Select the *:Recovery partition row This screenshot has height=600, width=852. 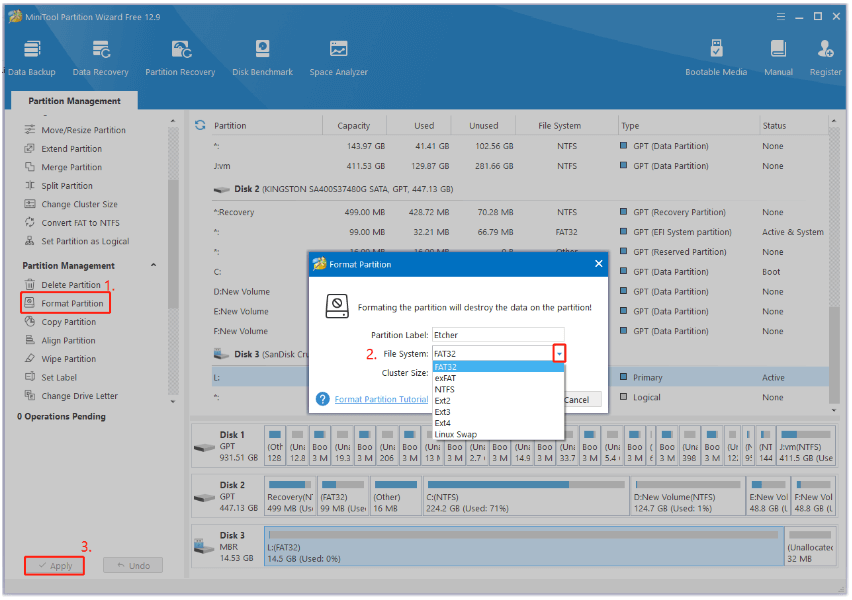click(x=520, y=212)
